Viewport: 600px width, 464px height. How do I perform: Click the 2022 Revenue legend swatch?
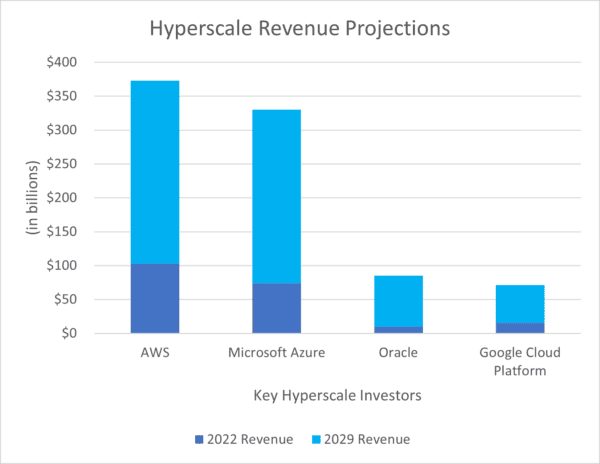[199, 440]
